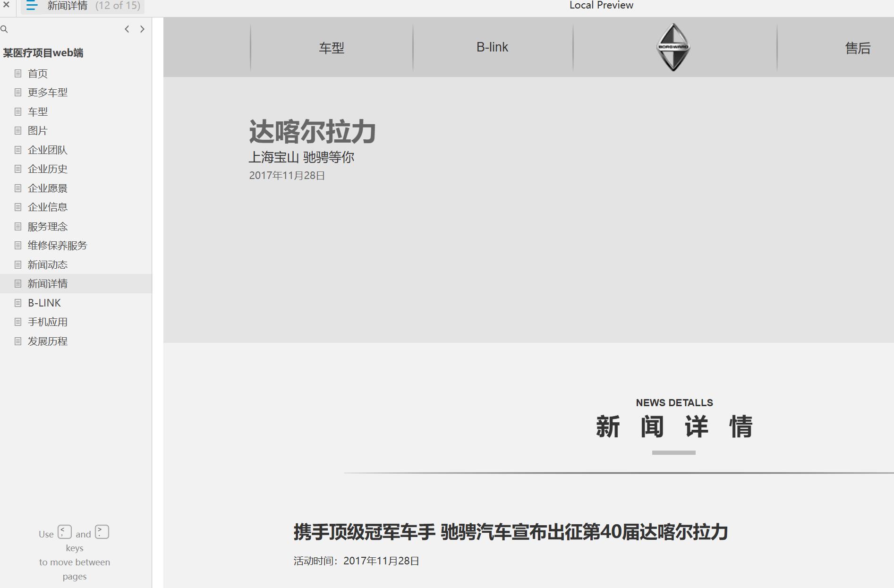
Task: Click the Borgward diamond logo
Action: click(673, 47)
